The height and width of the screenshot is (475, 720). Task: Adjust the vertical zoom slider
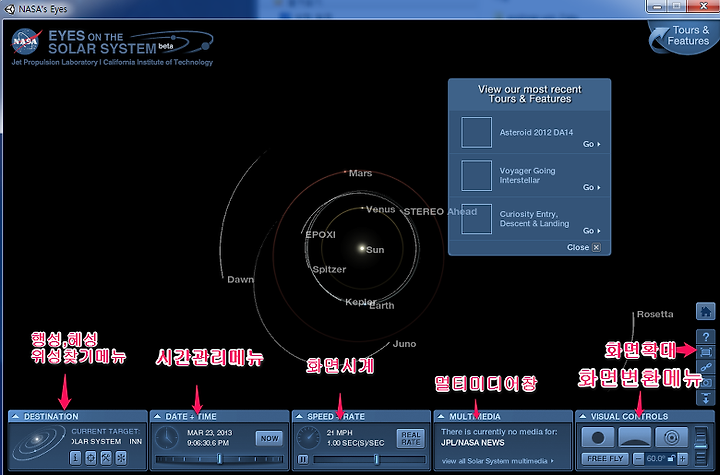point(701,445)
